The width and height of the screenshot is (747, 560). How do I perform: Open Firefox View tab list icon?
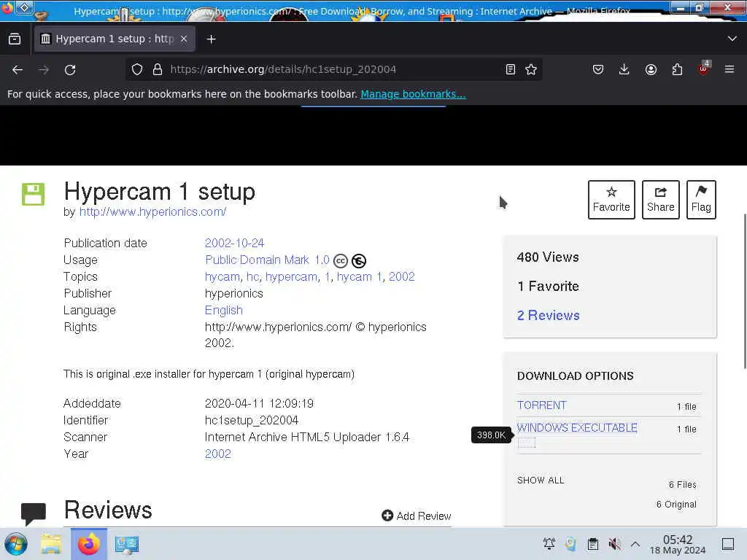click(15, 39)
